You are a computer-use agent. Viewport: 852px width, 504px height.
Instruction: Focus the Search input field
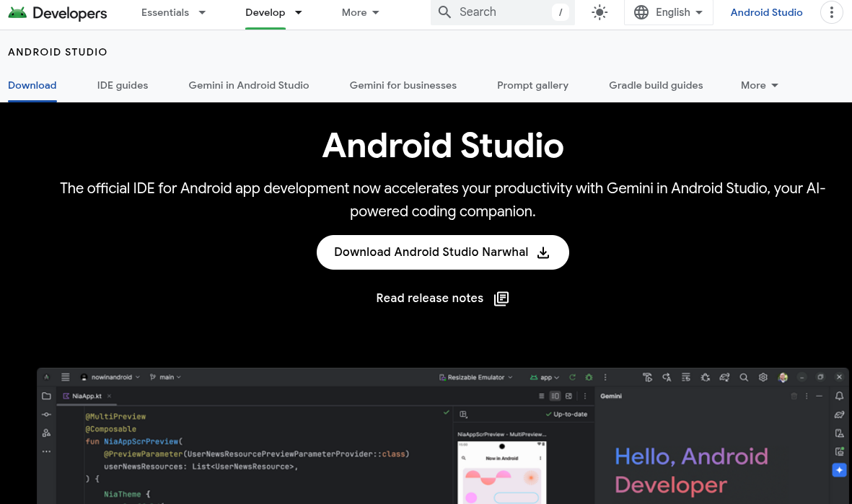point(503,12)
